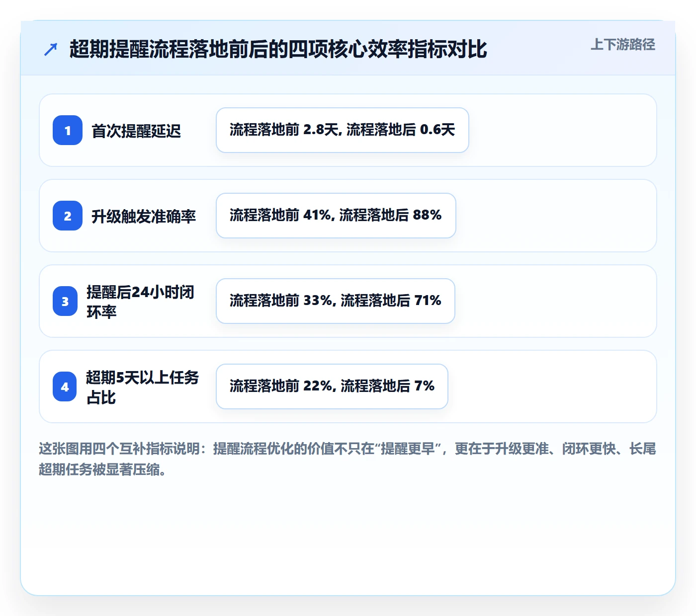Image resolution: width=696 pixels, height=616 pixels.
Task: Select the 提醒后24小时闭环率 label
Action: 141,302
